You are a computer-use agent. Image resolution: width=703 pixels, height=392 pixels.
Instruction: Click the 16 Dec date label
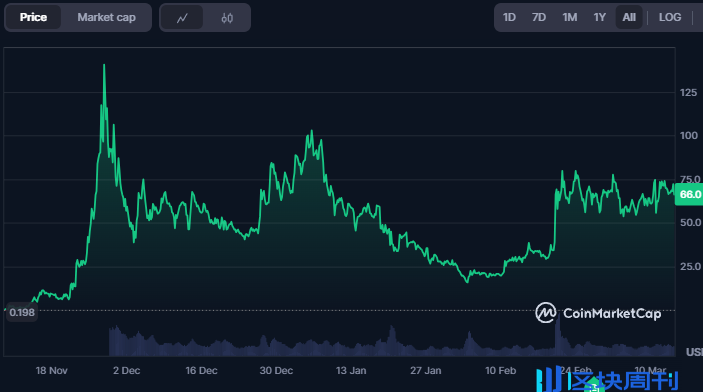(x=201, y=371)
